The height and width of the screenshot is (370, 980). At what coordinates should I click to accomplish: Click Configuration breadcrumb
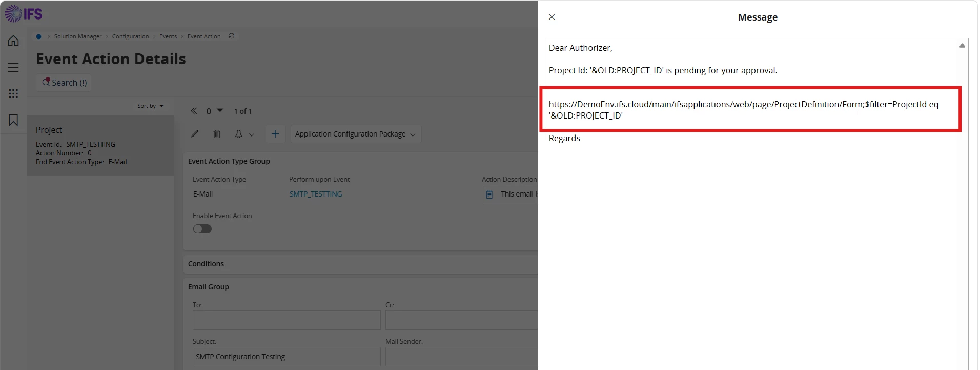click(x=130, y=36)
